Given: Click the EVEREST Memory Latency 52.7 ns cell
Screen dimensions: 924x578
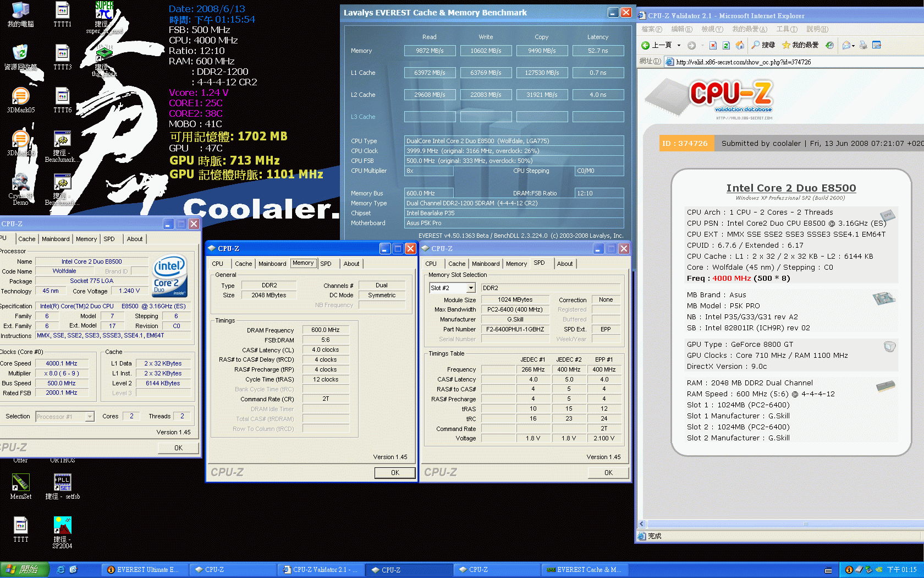Looking at the screenshot, I should pos(598,51).
